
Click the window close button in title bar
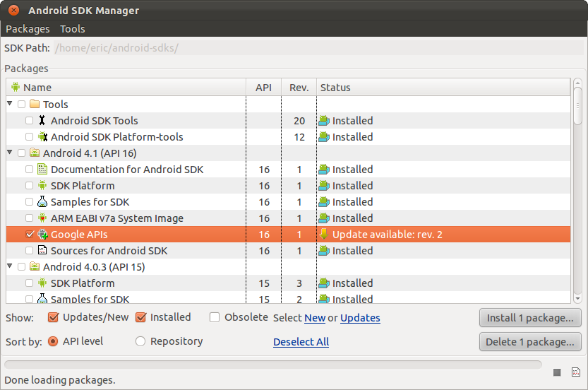(x=13, y=10)
